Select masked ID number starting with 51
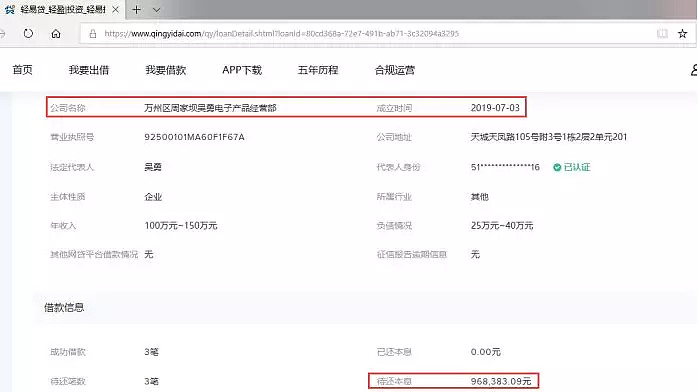The height and width of the screenshot is (392, 698). pos(505,167)
